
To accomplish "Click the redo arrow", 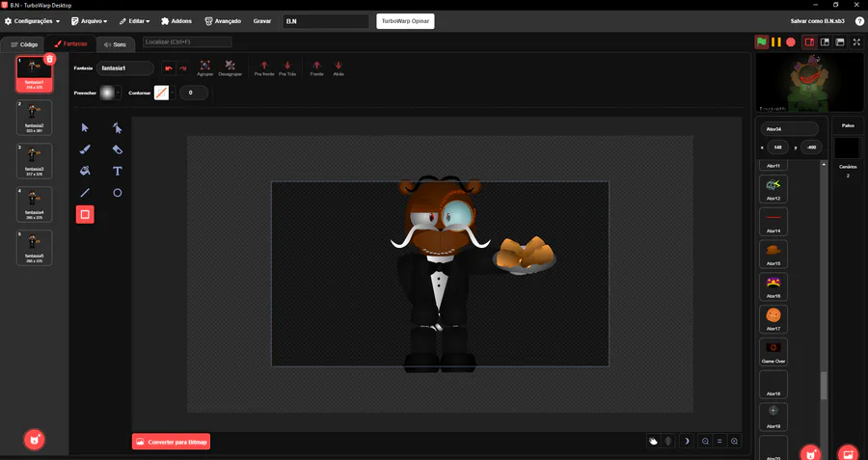I will click(x=182, y=68).
